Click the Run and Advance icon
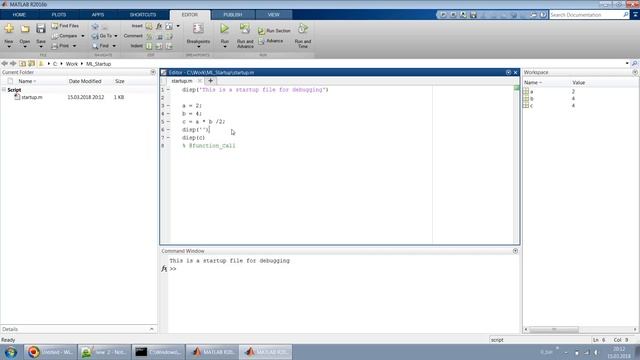 tap(245, 29)
